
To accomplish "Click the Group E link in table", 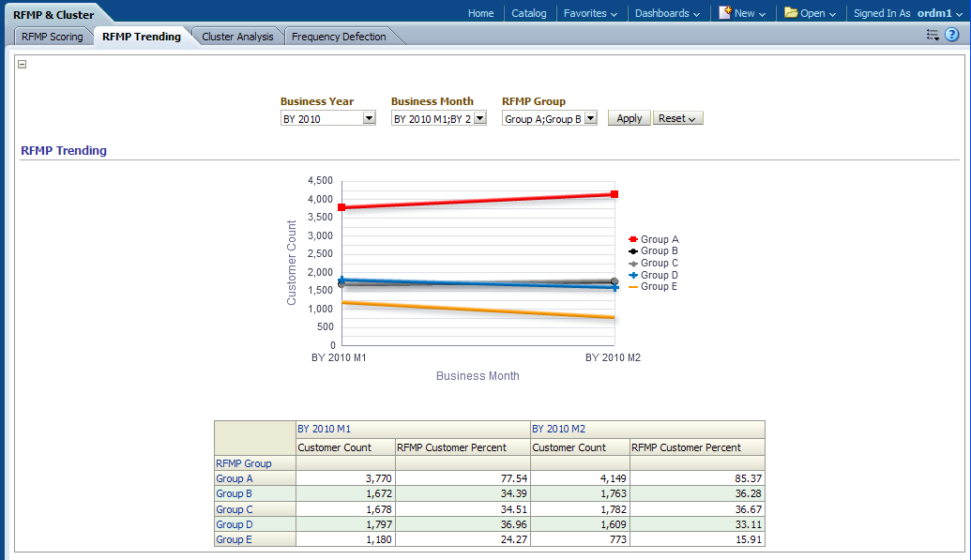I will click(234, 539).
